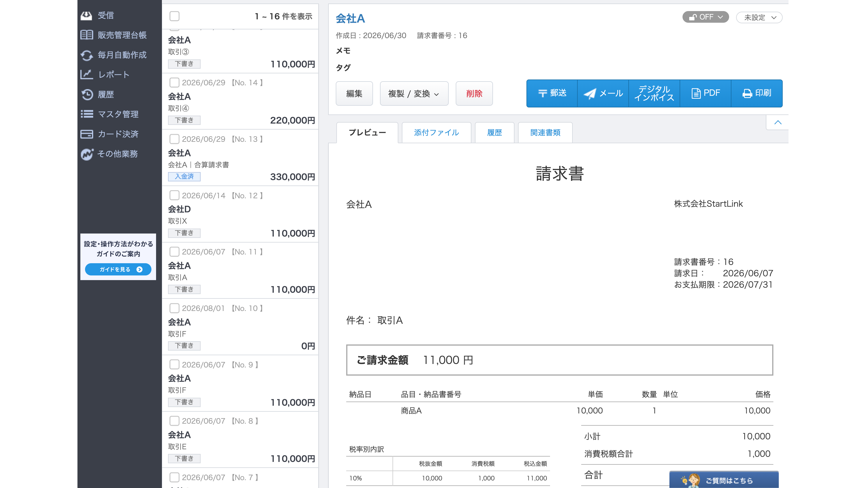This screenshot has height=488, width=868.
Task: Click the 取引E subject text
Action: pos(177,447)
